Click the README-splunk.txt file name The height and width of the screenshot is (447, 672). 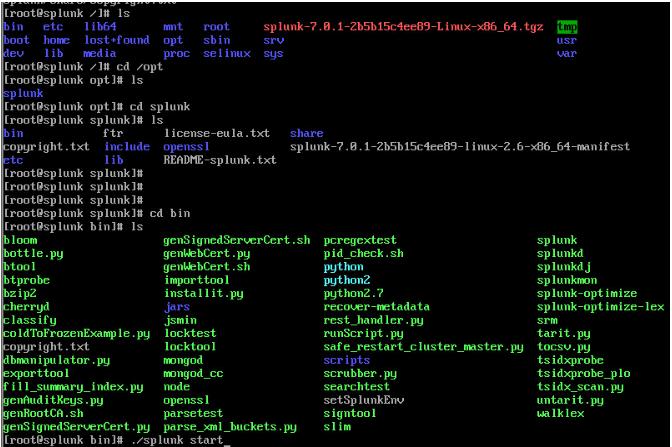click(220, 160)
